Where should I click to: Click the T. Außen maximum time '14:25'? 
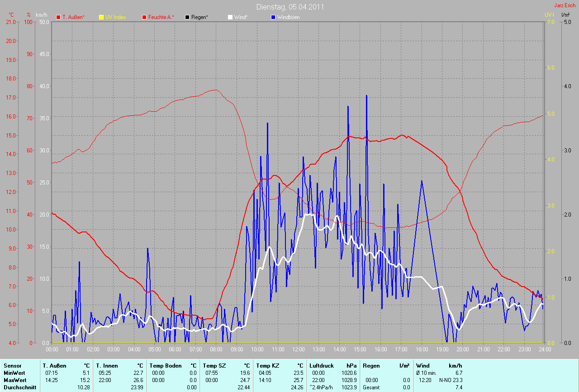[x=51, y=380]
